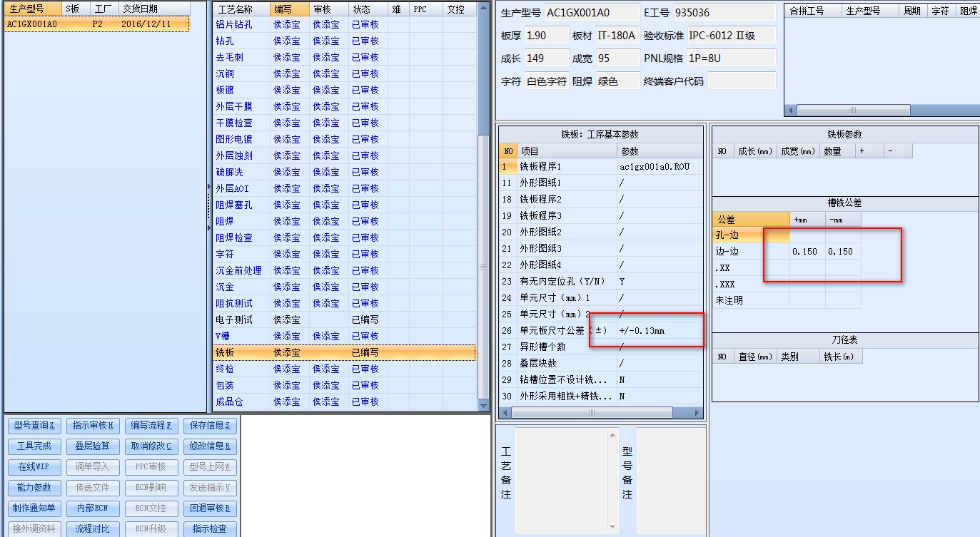Click the 型号备注 text area
980x537 pixels.
pyautogui.click(x=670, y=482)
